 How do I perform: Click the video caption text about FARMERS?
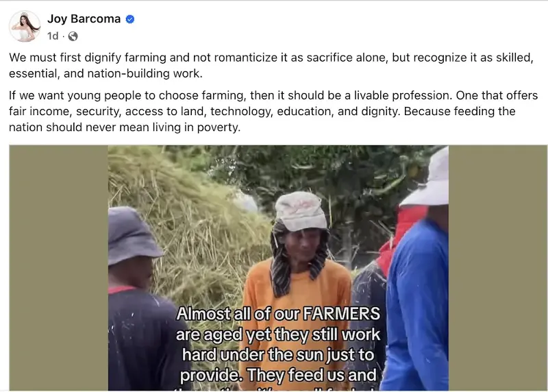pos(278,345)
